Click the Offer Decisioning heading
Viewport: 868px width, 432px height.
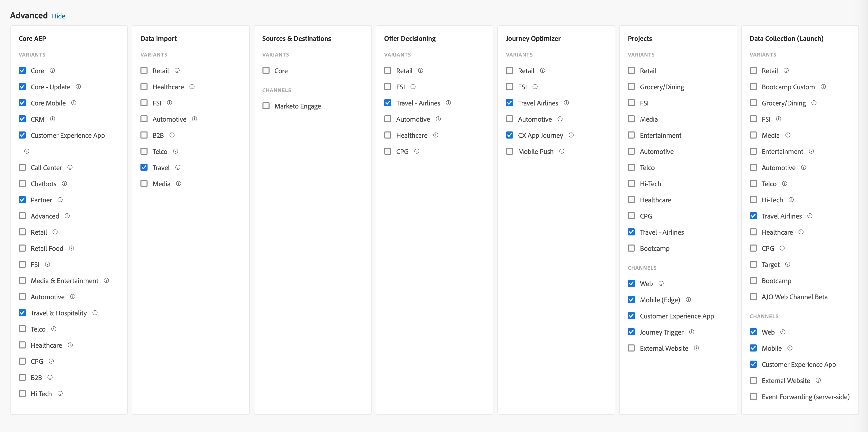pyautogui.click(x=410, y=38)
